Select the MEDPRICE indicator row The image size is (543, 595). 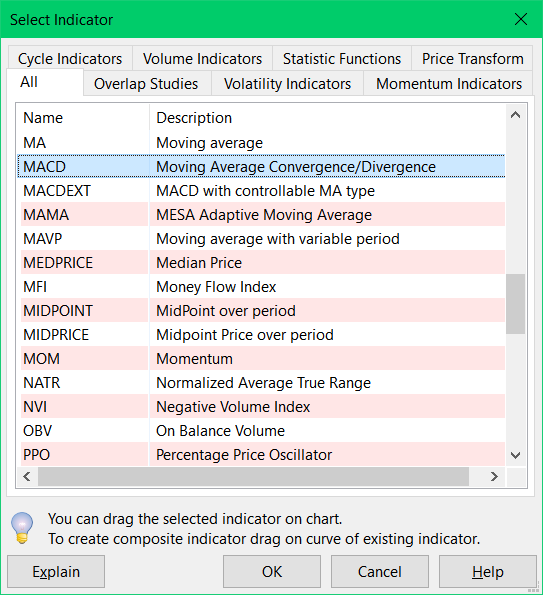pos(261,263)
